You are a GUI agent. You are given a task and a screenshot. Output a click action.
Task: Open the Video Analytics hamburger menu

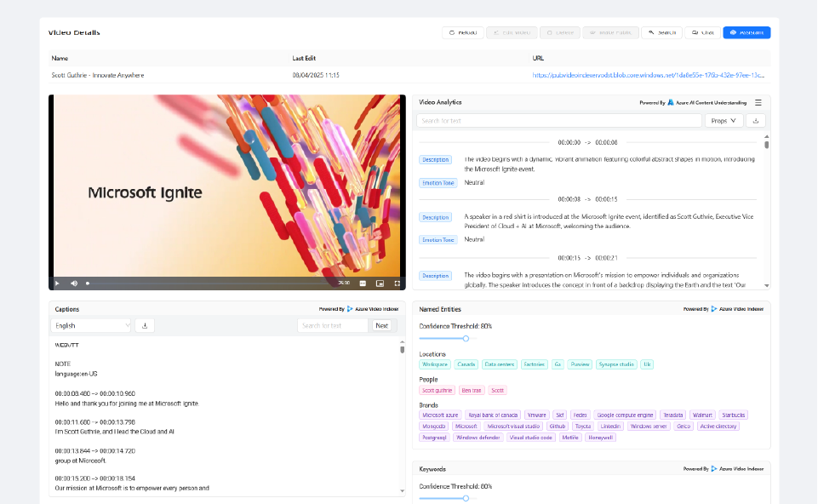(758, 103)
